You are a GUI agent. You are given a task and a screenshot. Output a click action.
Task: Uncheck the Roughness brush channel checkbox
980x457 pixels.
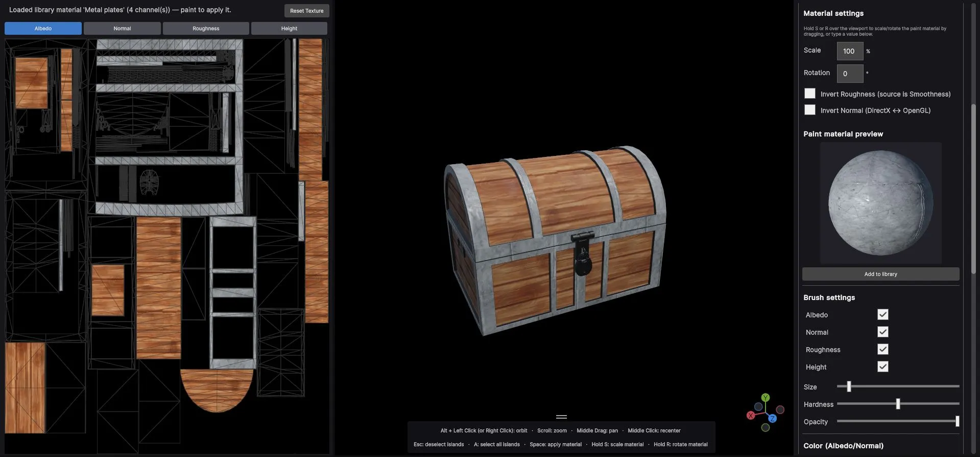pos(882,349)
